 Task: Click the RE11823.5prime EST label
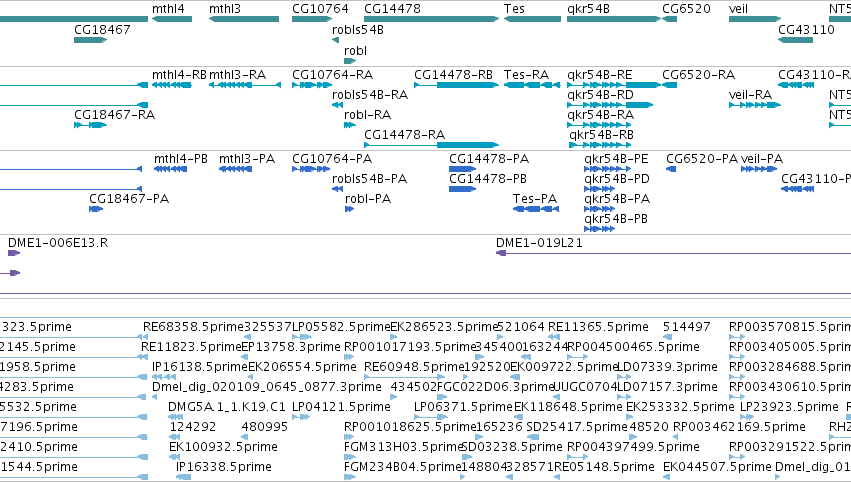point(191,347)
